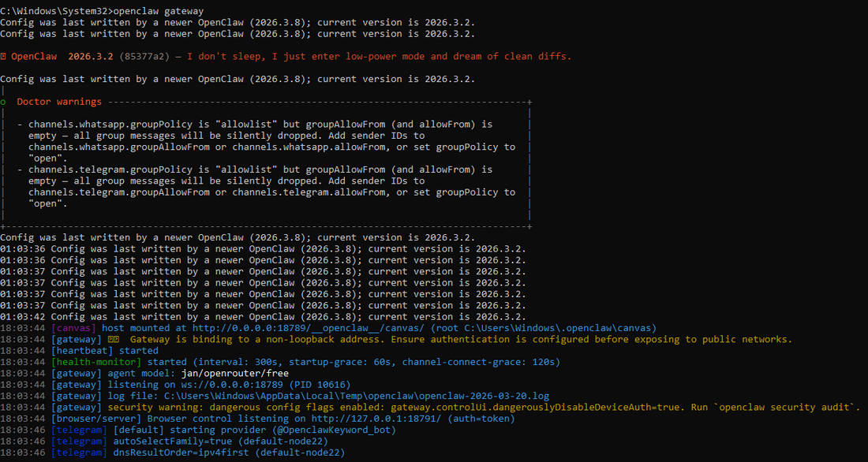Click the "[gateway]" tag on the agent model line
Screen dimensions: 868x462
coord(77,374)
